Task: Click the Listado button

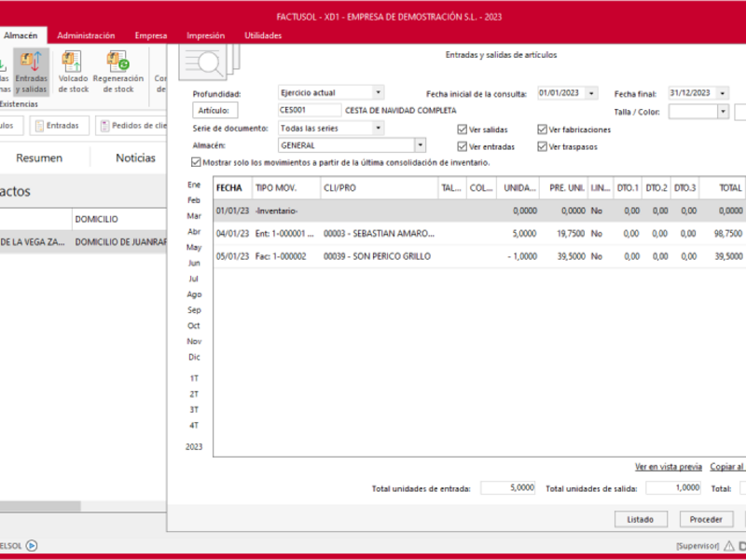Action: coord(641,518)
